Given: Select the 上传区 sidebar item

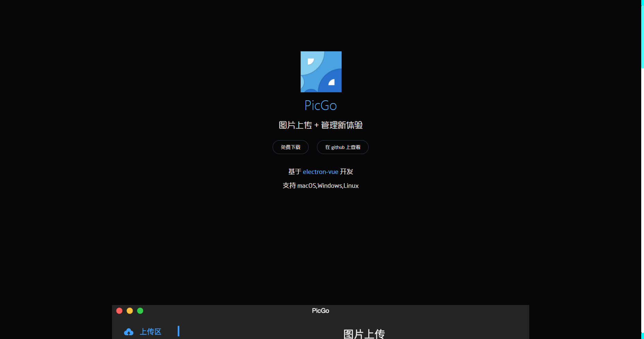Looking at the screenshot, I should tap(151, 332).
